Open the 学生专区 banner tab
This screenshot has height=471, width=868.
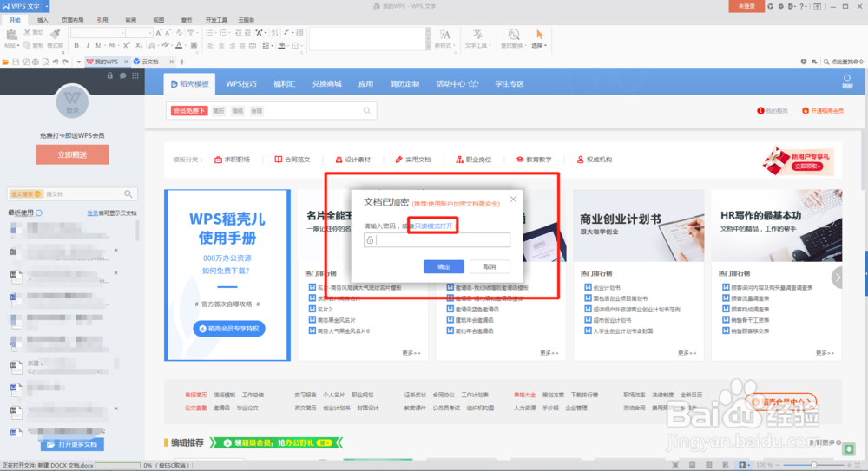tap(510, 84)
